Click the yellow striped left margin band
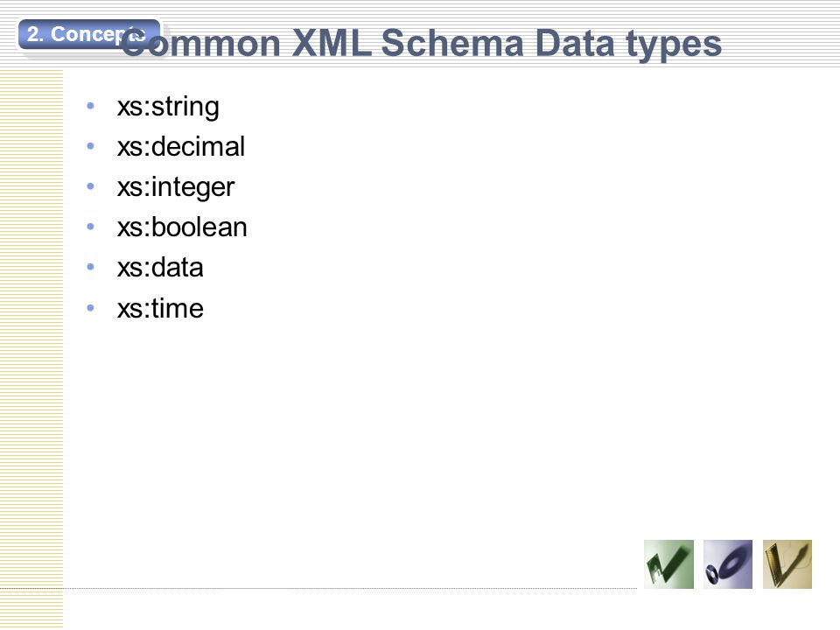The image size is (840, 630). [x=31, y=348]
